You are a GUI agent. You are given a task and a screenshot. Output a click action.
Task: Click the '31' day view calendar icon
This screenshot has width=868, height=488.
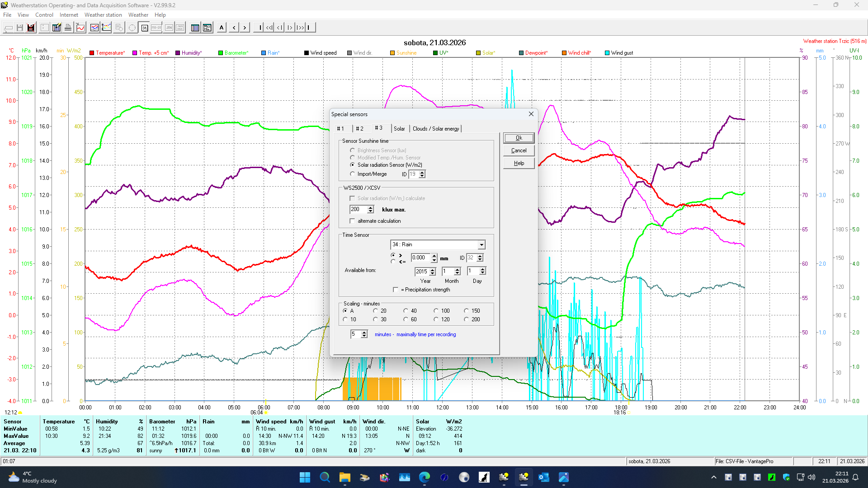(x=144, y=28)
